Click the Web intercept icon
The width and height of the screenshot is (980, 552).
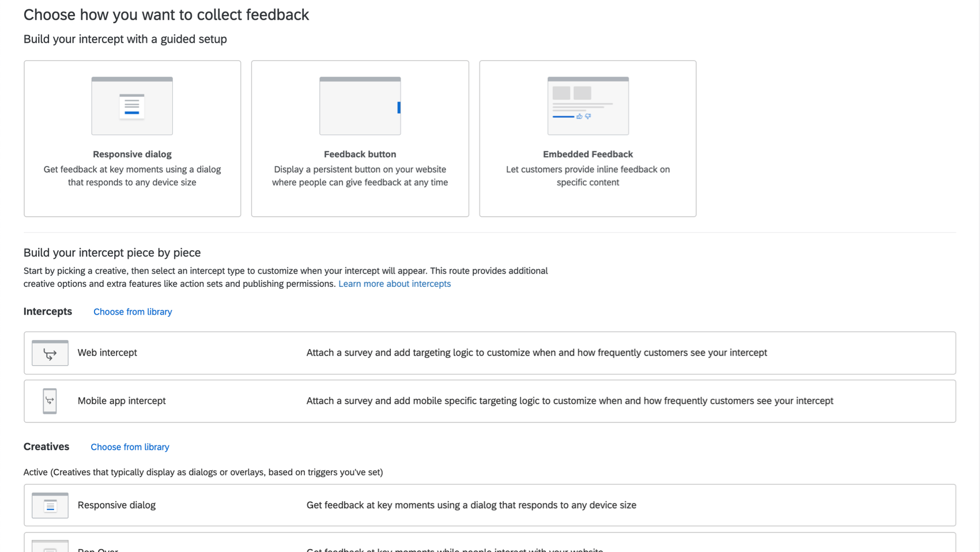point(50,353)
